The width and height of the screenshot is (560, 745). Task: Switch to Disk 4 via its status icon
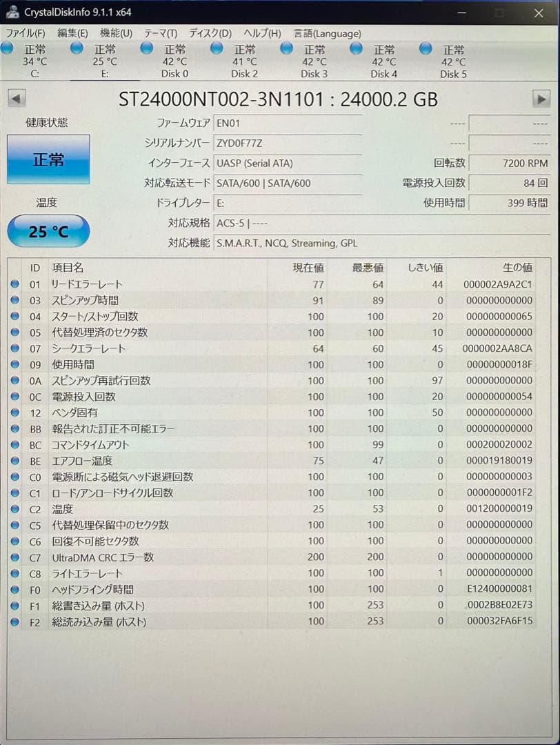356,48
